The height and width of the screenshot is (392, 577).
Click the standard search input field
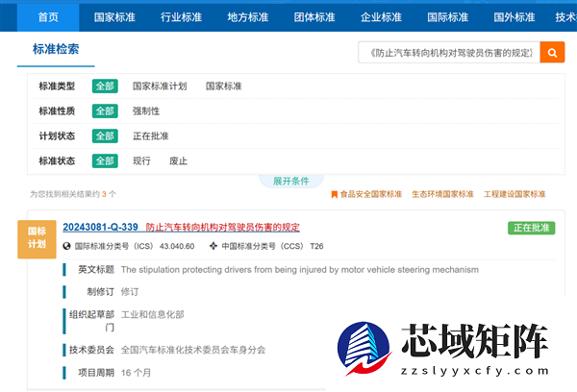tap(449, 53)
